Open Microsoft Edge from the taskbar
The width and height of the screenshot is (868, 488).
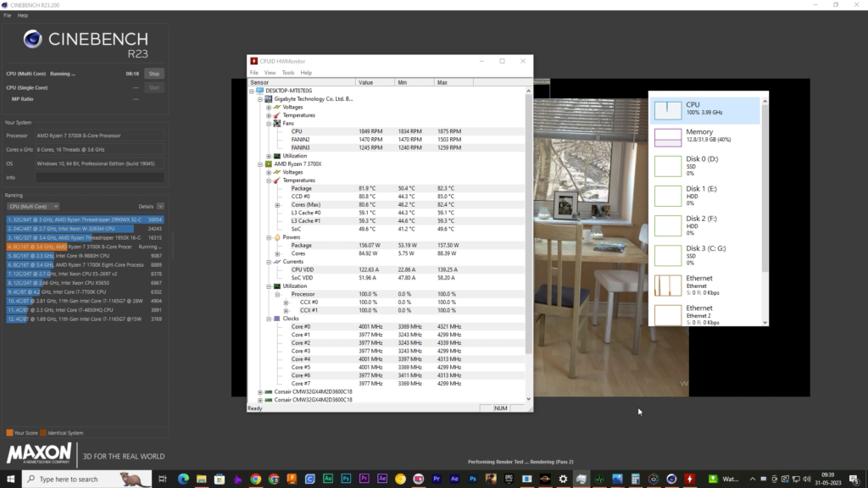click(183, 479)
